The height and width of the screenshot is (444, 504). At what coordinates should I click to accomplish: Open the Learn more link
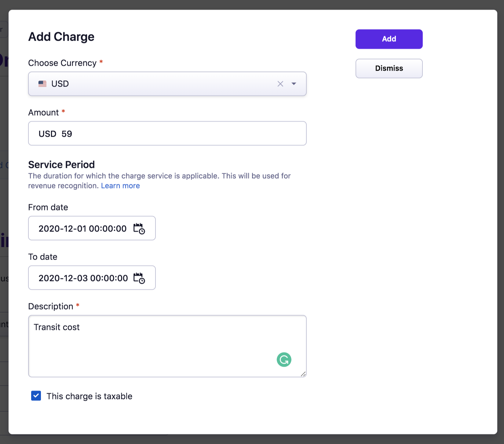tap(120, 186)
